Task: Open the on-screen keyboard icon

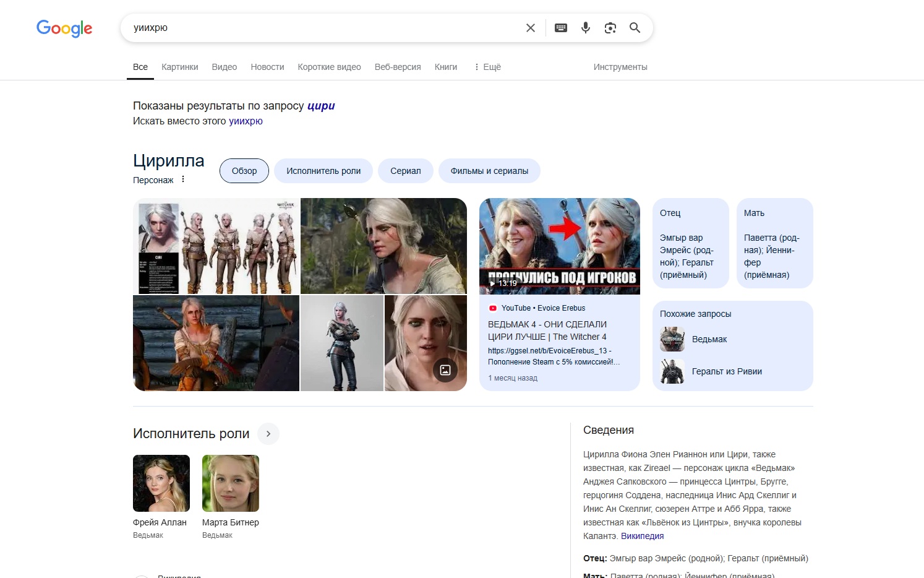Action: click(561, 28)
